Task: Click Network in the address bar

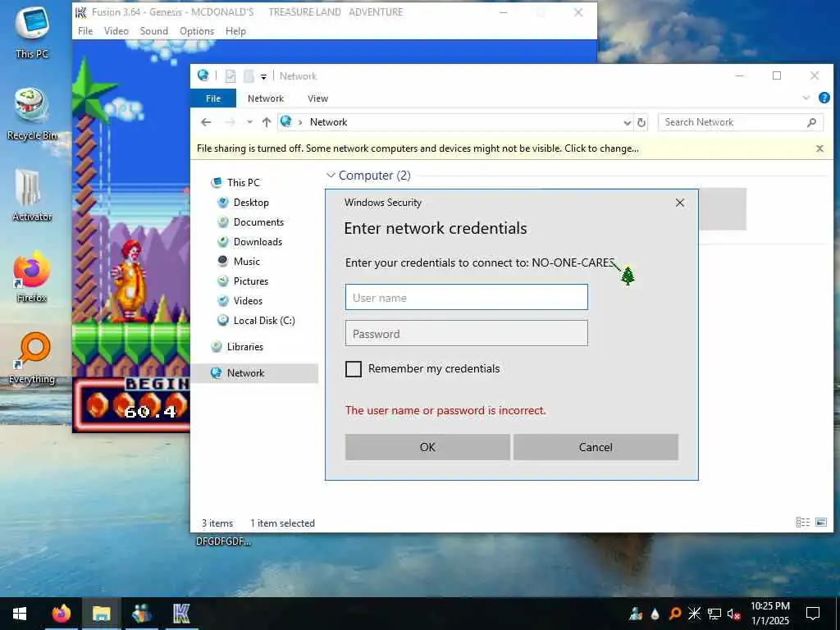Action: (x=328, y=122)
